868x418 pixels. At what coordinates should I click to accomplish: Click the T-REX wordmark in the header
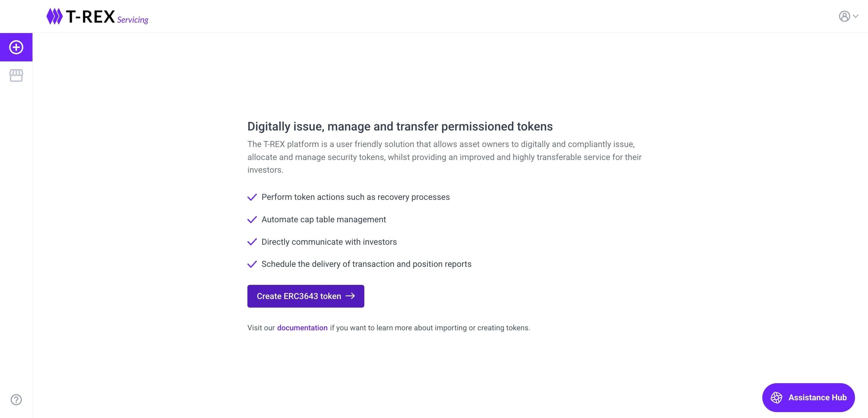90,17
